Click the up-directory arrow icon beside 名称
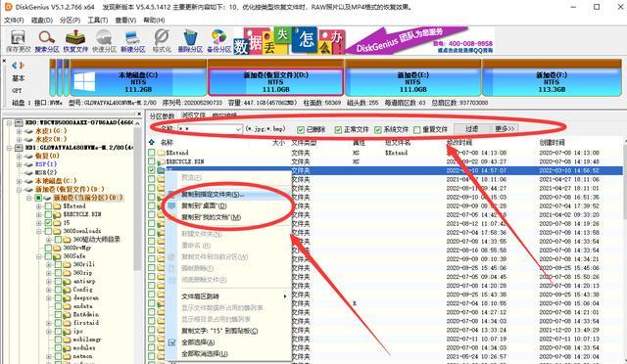Viewport: 627px width, 364px height. [x=152, y=142]
